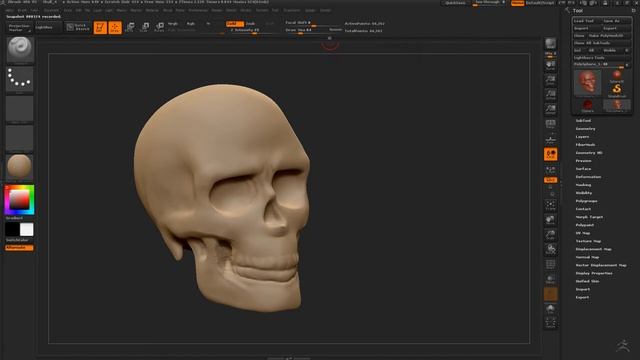Toggle Draw mode button

115,27
